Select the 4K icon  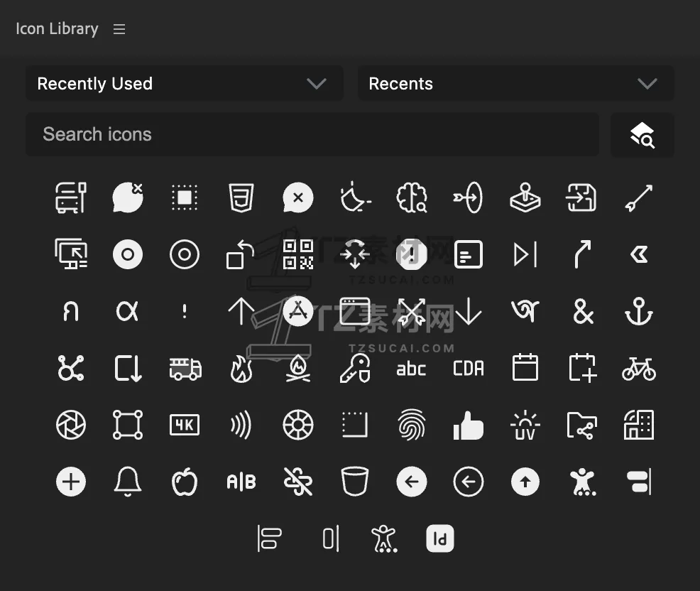point(185,425)
